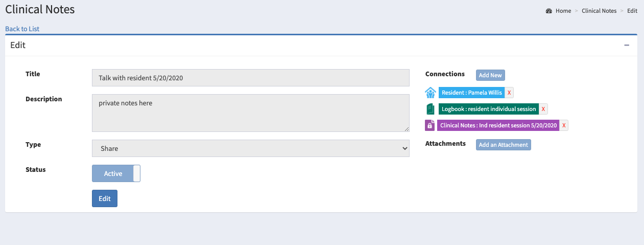Click the resident house icon beside Pamela Willis
Image resolution: width=644 pixels, height=245 pixels.
click(x=430, y=93)
